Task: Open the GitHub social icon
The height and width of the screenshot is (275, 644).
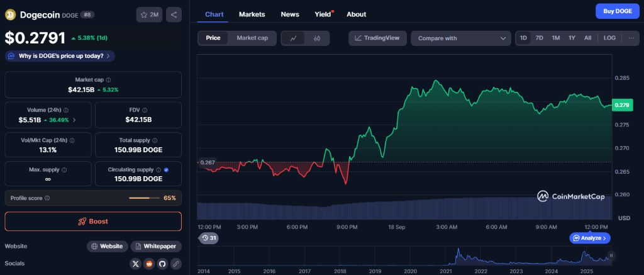Action: (162, 264)
